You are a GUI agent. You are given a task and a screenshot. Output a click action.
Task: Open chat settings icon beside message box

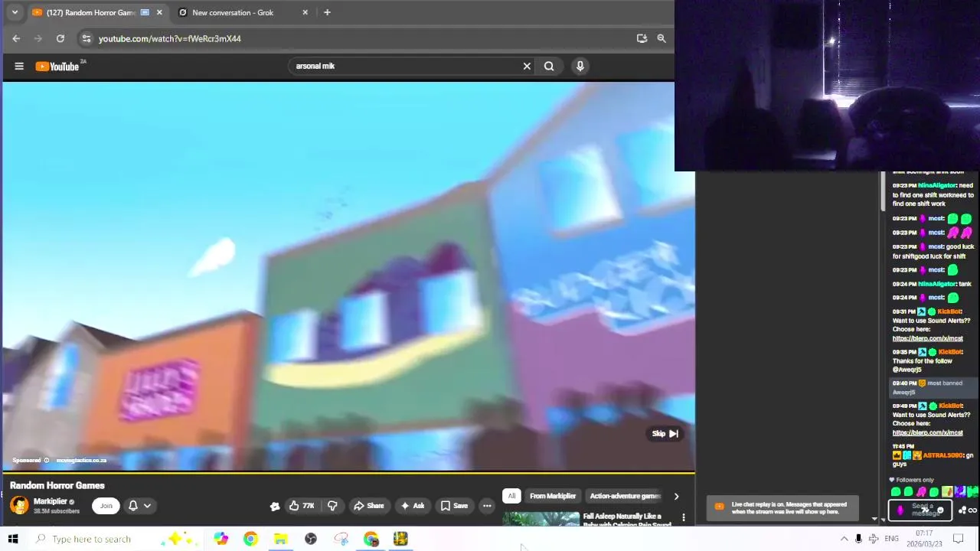(962, 510)
